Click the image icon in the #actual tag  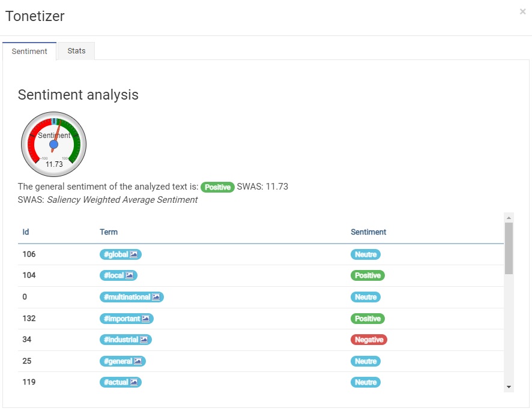(134, 382)
